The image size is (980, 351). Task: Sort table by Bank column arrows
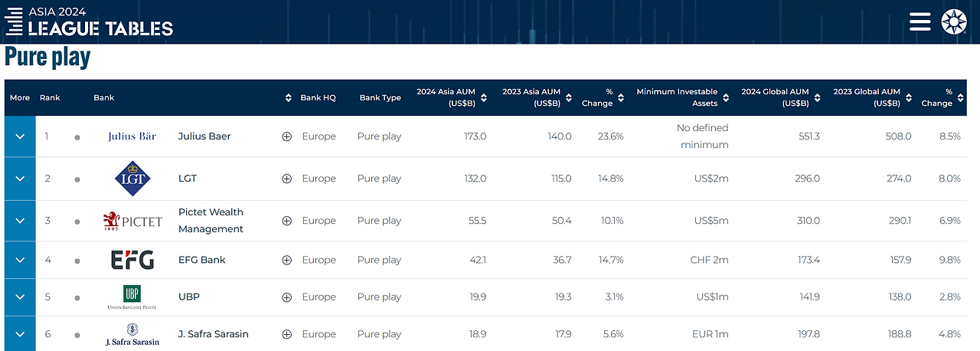point(288,98)
